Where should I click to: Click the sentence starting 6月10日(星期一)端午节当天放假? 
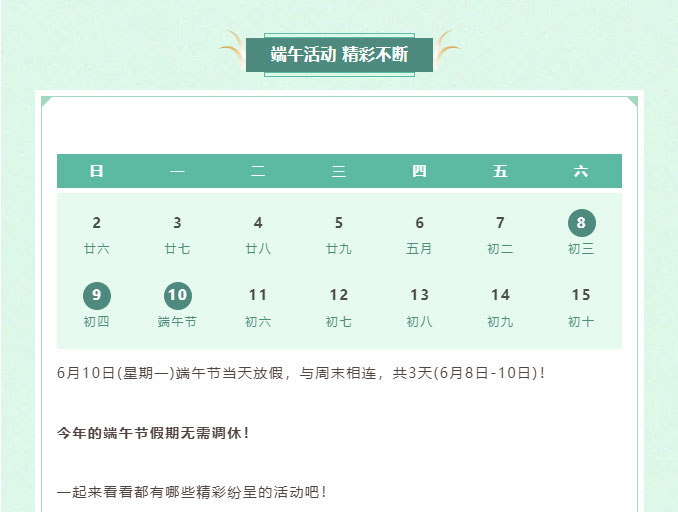click(x=301, y=373)
